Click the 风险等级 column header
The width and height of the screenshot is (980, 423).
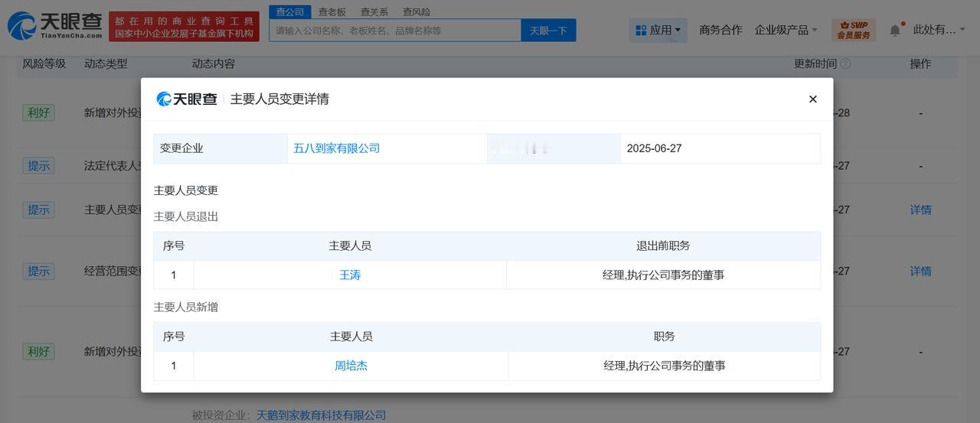coord(44,63)
